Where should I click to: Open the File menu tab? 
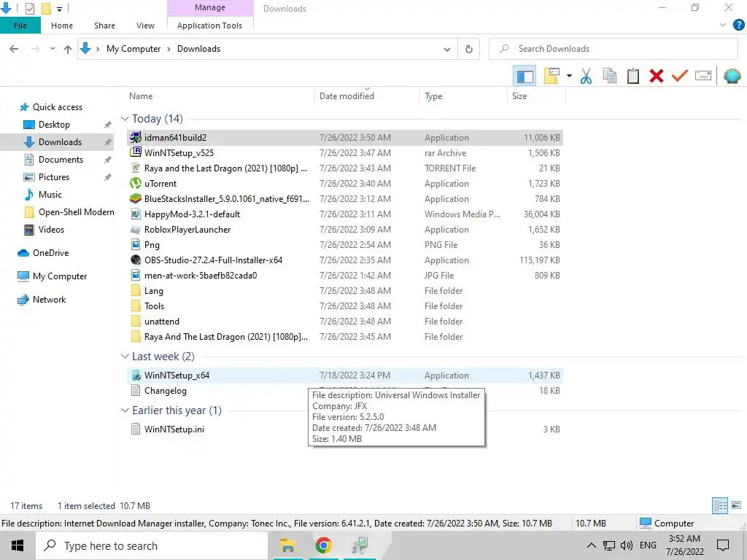pyautogui.click(x=20, y=26)
